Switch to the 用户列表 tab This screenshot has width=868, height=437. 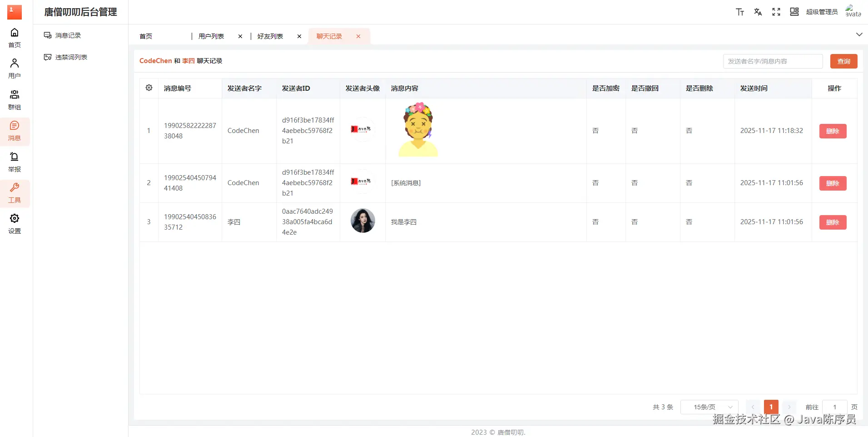[x=211, y=36]
